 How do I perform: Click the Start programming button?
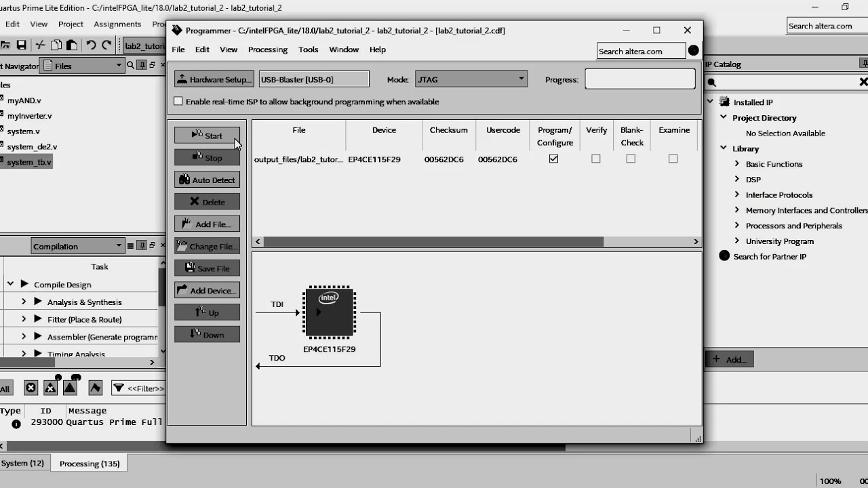207,136
